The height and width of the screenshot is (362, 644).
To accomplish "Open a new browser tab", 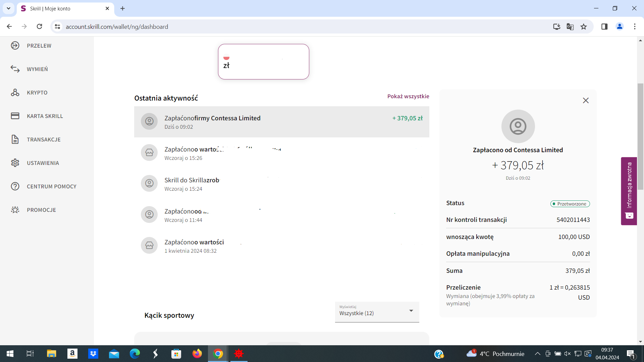I will [x=122, y=8].
